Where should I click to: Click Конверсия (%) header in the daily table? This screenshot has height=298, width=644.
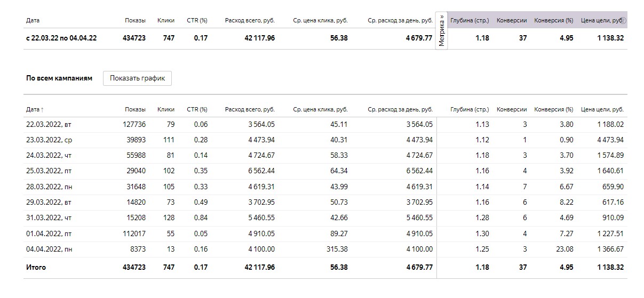coord(553,109)
